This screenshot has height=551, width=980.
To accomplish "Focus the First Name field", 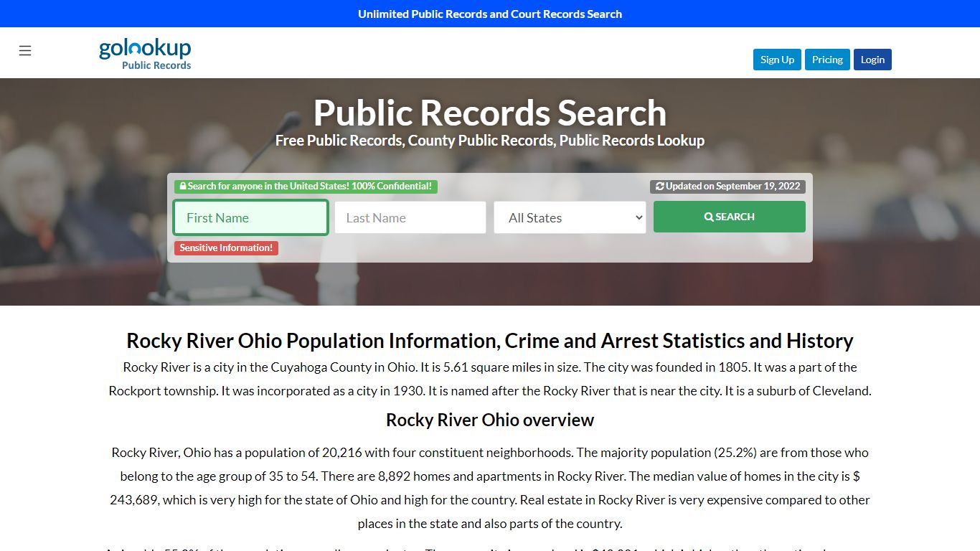I will pyautogui.click(x=251, y=217).
